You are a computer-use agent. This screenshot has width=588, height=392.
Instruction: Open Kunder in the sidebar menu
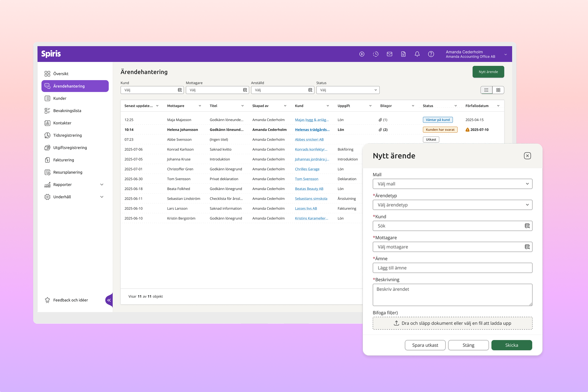(x=60, y=98)
